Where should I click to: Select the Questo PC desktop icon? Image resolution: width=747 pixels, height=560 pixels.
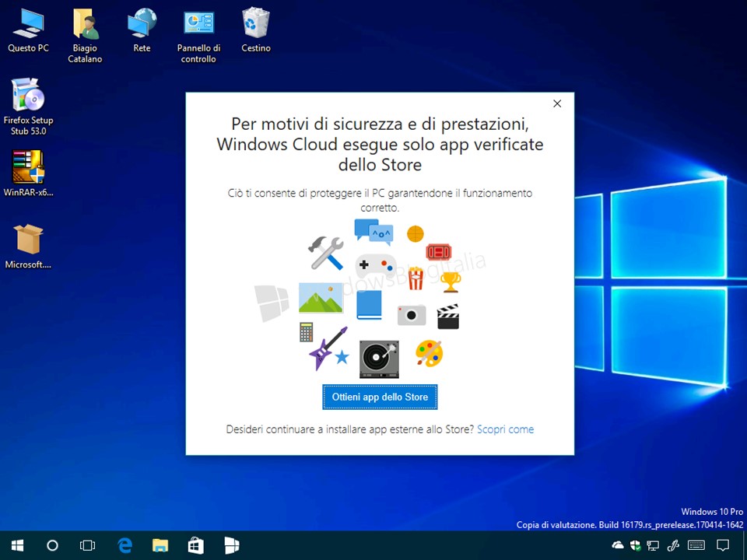[x=28, y=30]
